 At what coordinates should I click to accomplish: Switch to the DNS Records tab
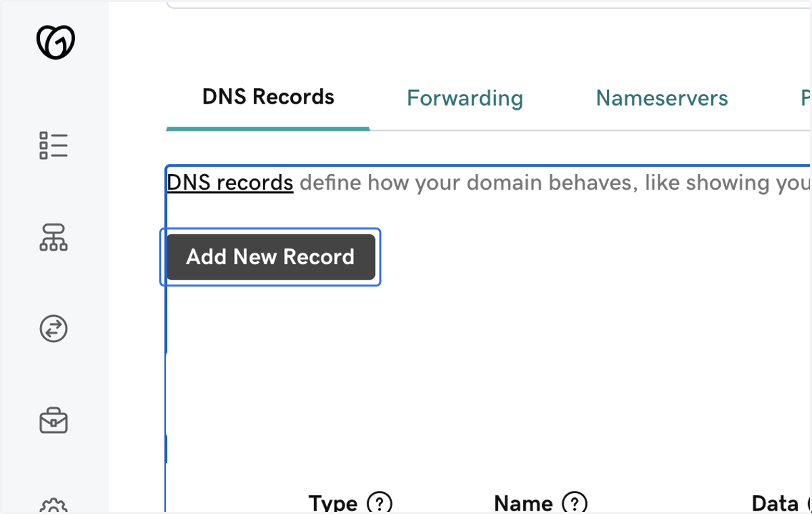pos(268,97)
